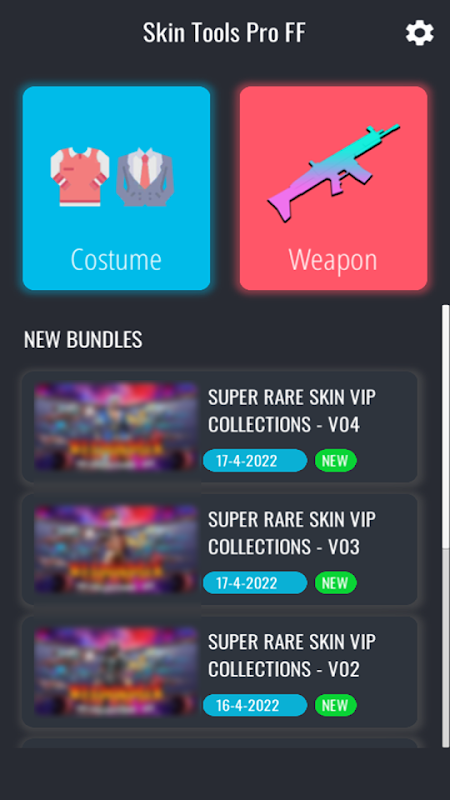
Task: Open V02 bundle thumbnail image
Action: point(116,671)
